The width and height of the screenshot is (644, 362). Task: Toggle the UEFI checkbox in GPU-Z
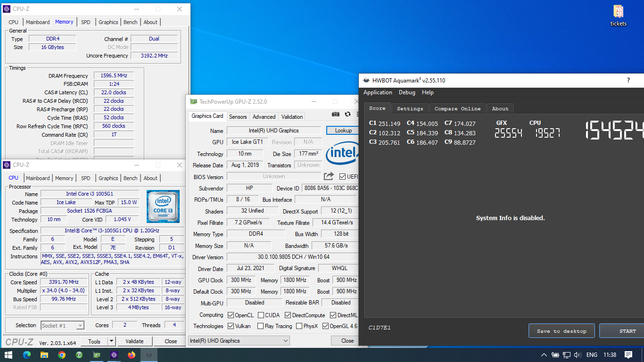pos(342,177)
